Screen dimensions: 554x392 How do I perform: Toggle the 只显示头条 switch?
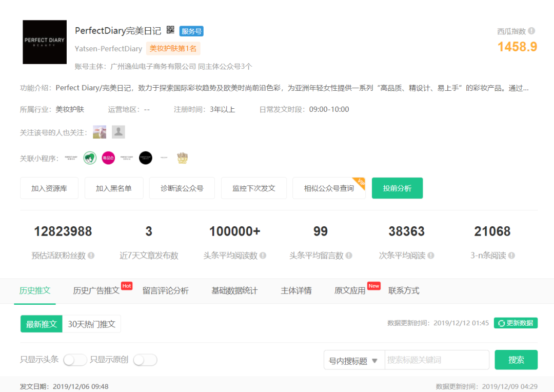(75, 360)
